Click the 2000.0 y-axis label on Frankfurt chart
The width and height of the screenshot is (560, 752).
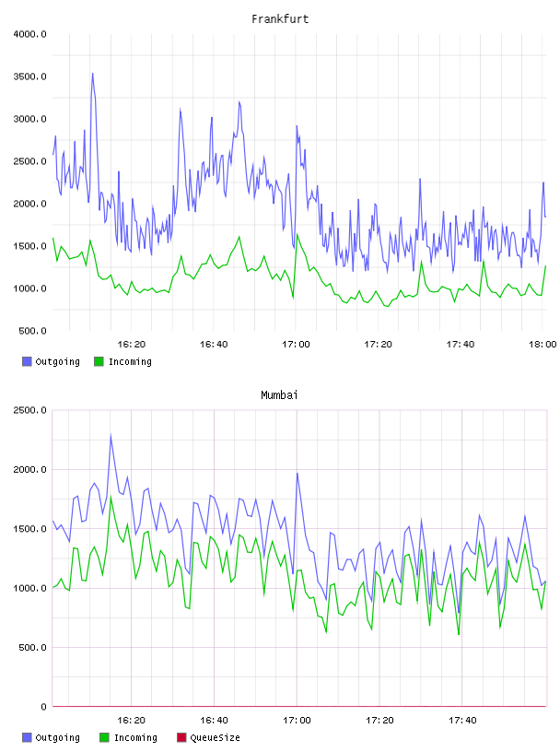29,204
